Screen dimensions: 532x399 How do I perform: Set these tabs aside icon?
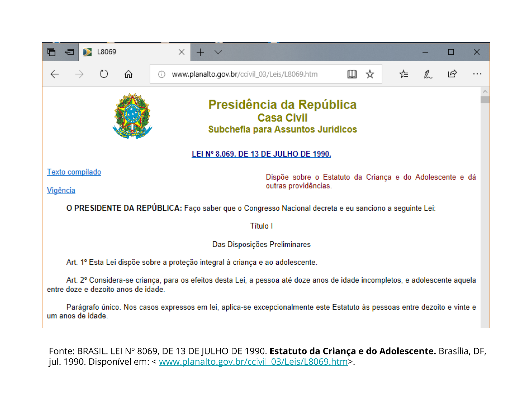69,52
